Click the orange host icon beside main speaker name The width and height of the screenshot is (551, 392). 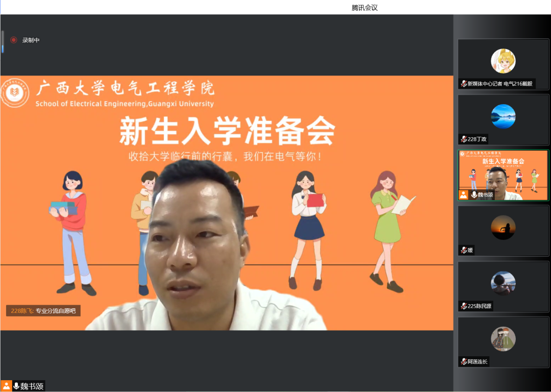[x=6, y=386]
